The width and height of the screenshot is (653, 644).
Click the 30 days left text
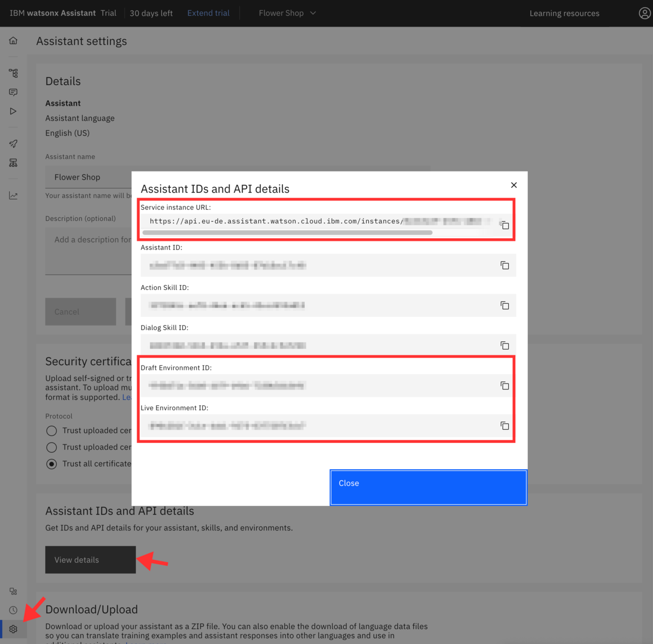coord(151,13)
